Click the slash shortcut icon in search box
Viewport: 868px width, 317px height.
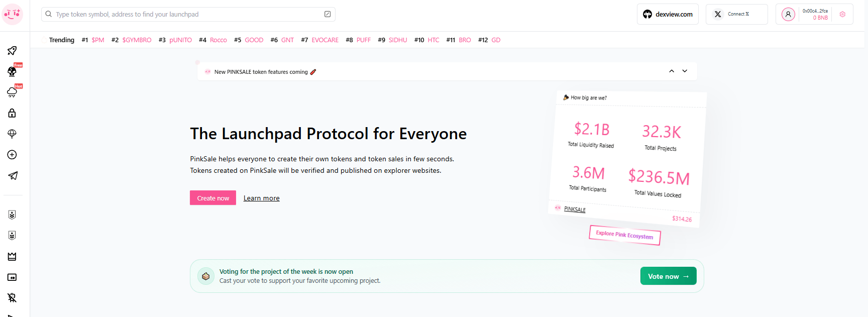328,14
